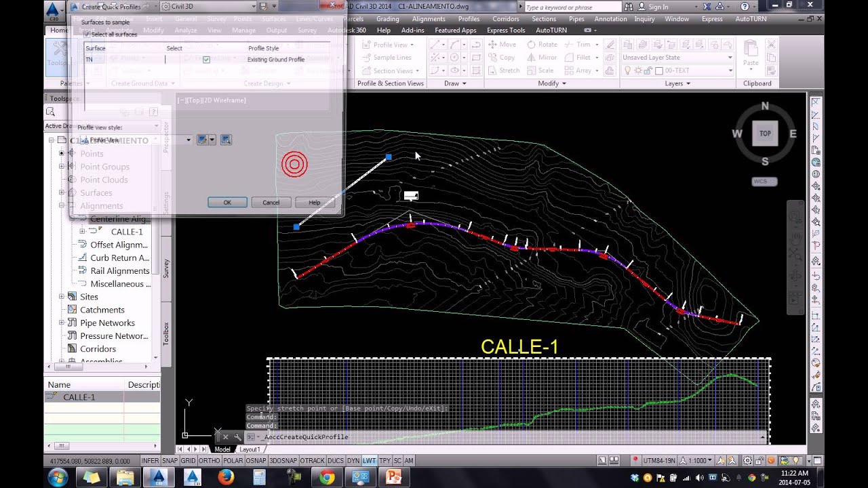
Task: Toggle SNAP mode in status bar
Action: (170, 461)
